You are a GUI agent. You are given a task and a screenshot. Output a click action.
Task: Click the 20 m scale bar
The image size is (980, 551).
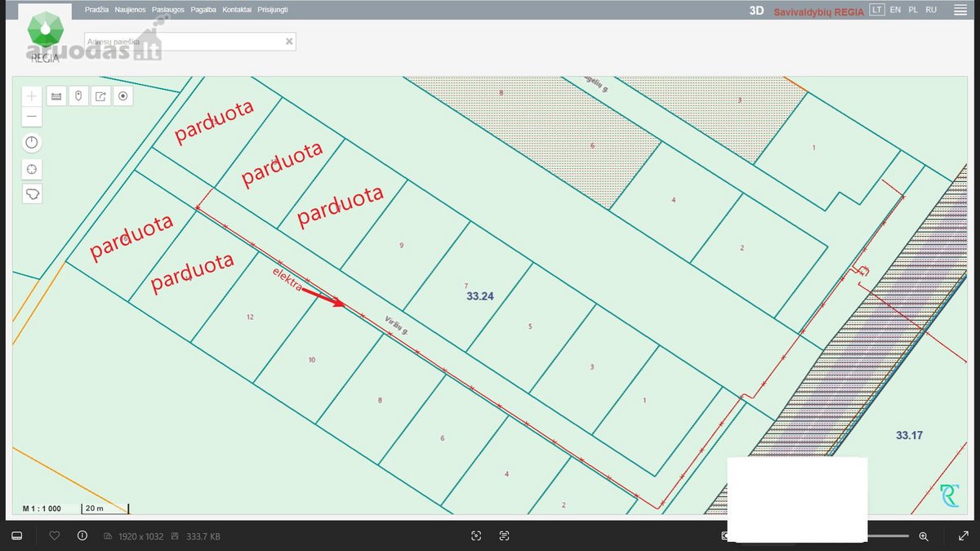point(105,509)
